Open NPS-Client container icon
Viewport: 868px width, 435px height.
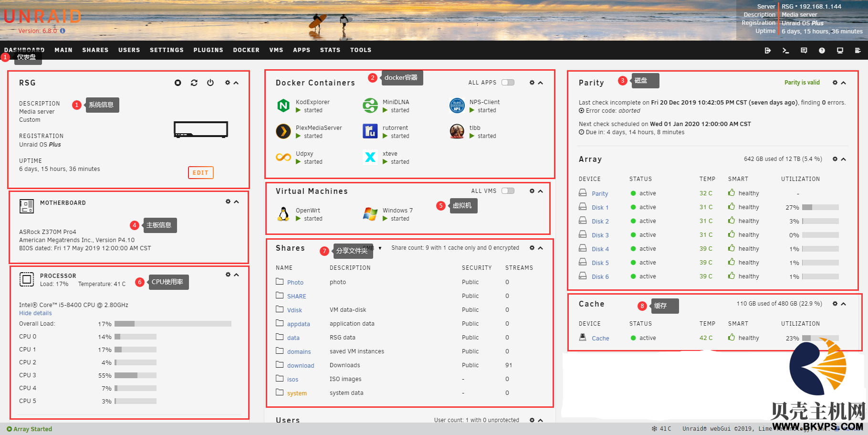point(457,106)
